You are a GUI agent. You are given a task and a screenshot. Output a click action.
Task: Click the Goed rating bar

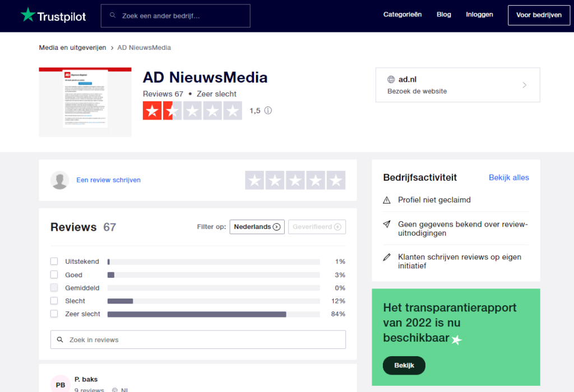214,275
